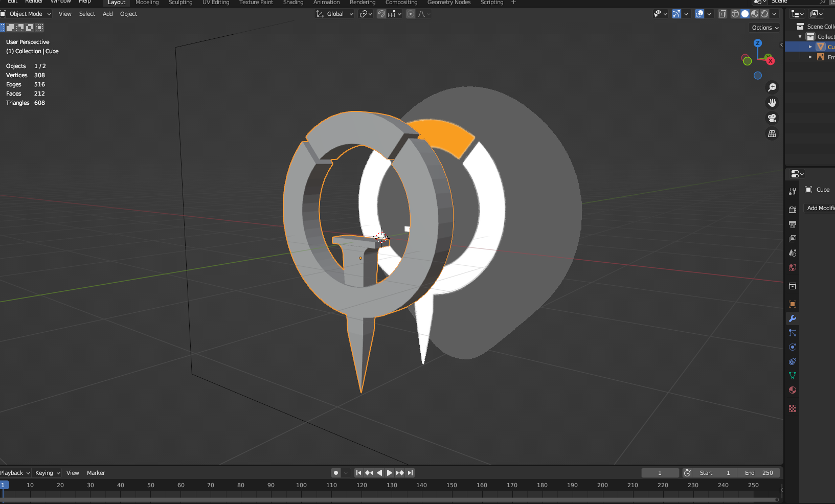Open the pivot point dropdown

point(366,14)
